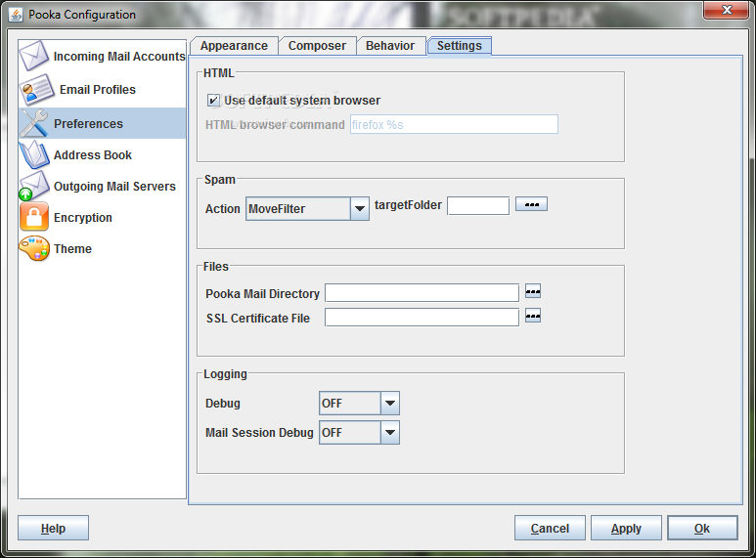
Task: Click the Help button
Action: click(53, 528)
